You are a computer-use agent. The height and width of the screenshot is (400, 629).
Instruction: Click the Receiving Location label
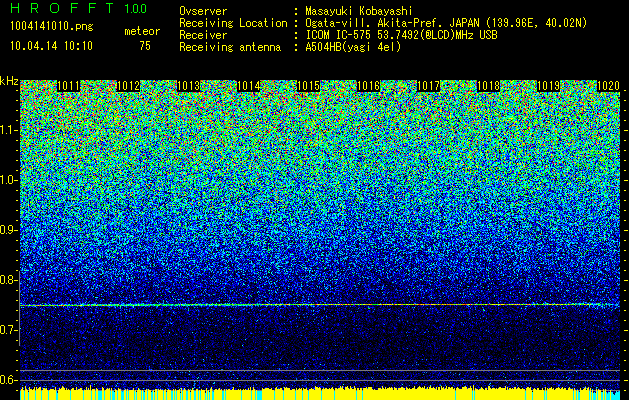pyautogui.click(x=233, y=23)
